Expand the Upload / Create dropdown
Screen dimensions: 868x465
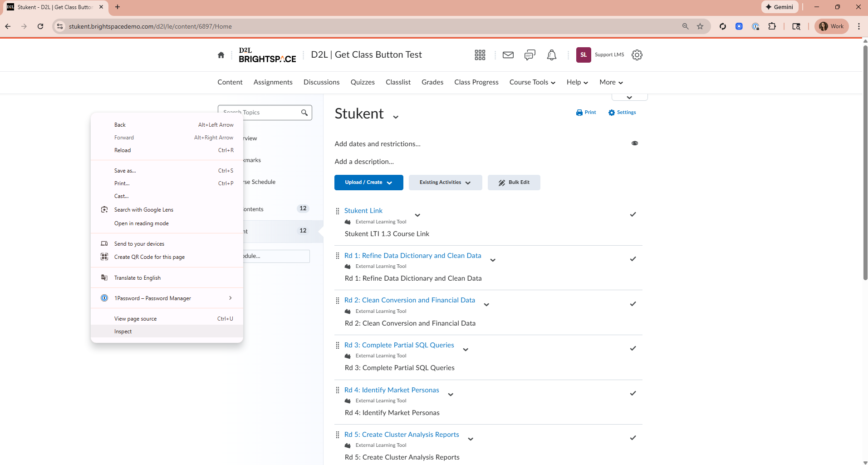[368, 183]
